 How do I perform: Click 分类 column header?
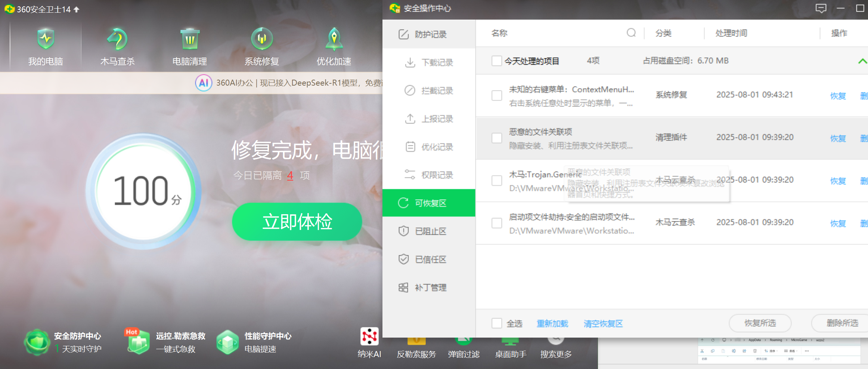tap(663, 33)
